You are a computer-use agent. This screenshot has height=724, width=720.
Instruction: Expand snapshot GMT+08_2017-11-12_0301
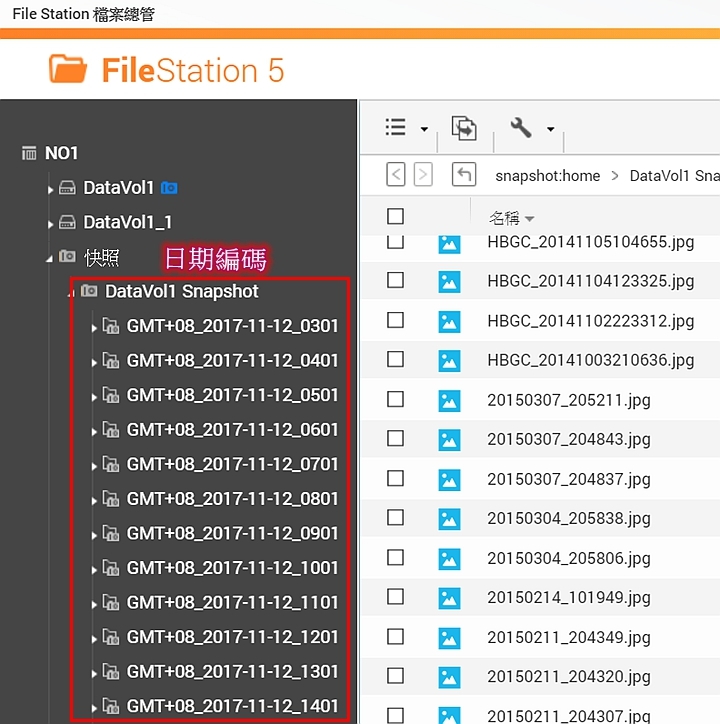(94, 328)
